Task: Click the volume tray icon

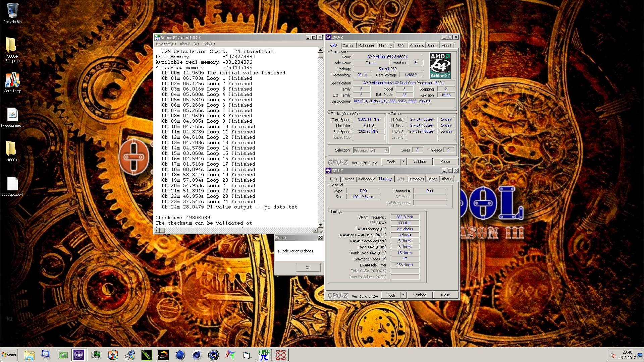Action: pos(612,355)
